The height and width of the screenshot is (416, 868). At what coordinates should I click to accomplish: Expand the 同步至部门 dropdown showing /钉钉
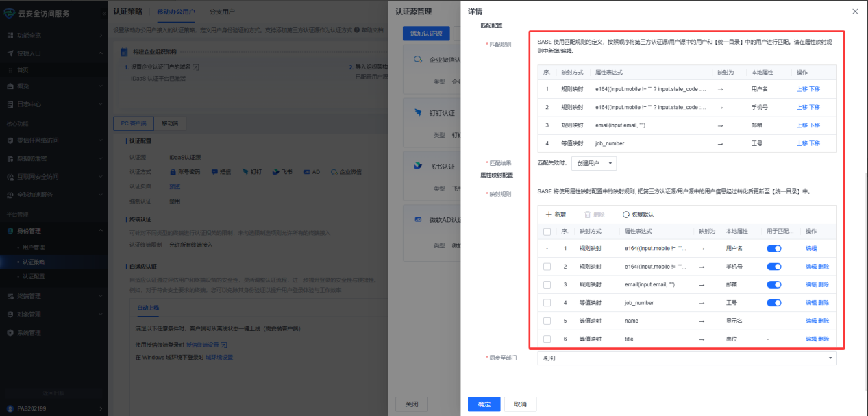click(686, 358)
